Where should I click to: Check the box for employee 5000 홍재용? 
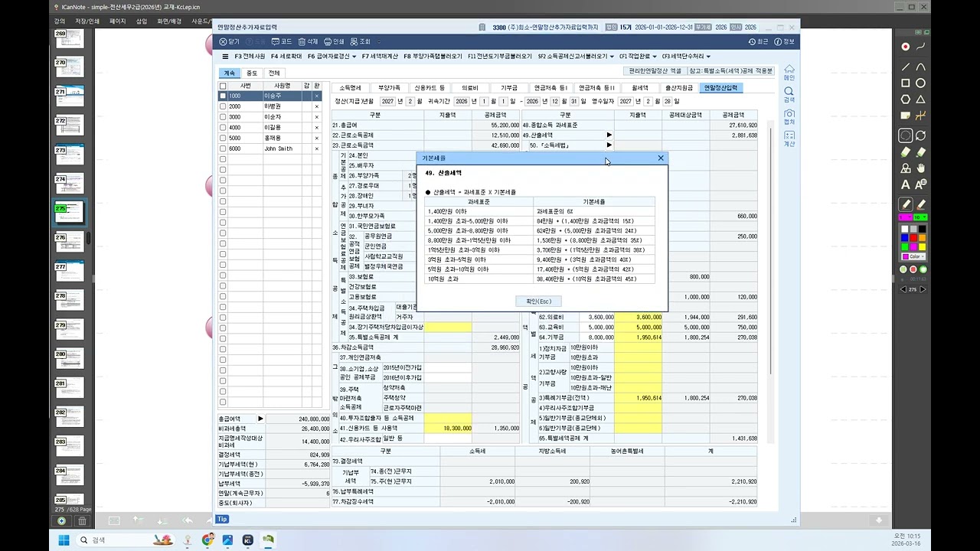point(223,138)
